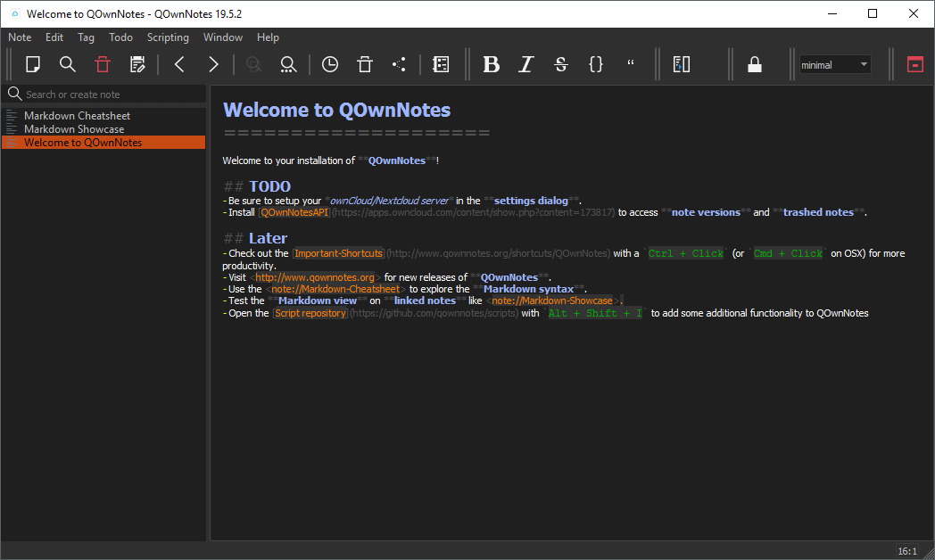Click the 16:1 cursor position in status bar
The height and width of the screenshot is (560, 935).
click(907, 551)
